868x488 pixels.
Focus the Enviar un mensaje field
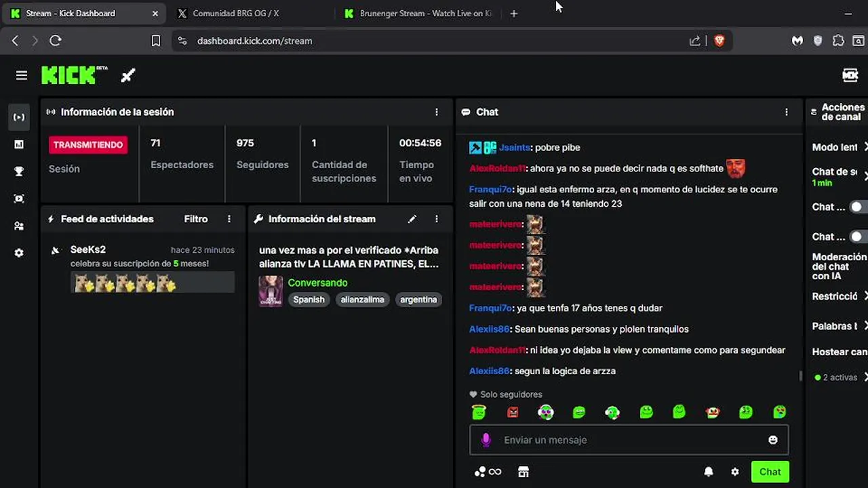pyautogui.click(x=629, y=440)
